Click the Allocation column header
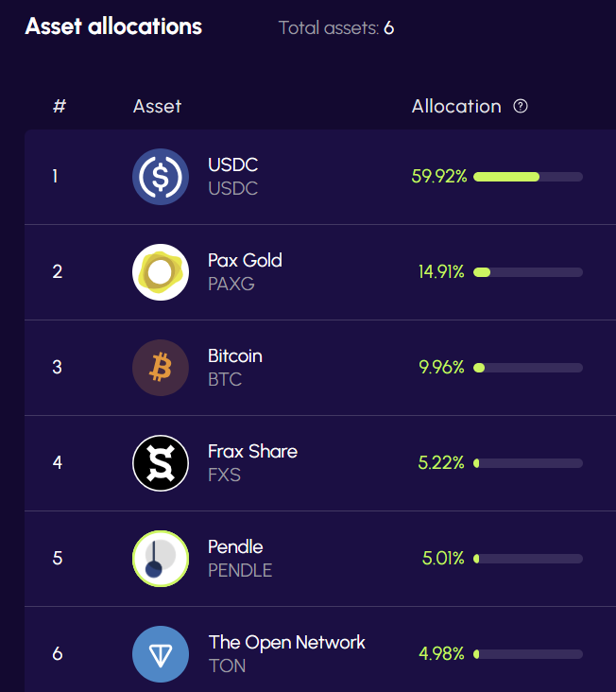This screenshot has height=692, width=616. 456,106
